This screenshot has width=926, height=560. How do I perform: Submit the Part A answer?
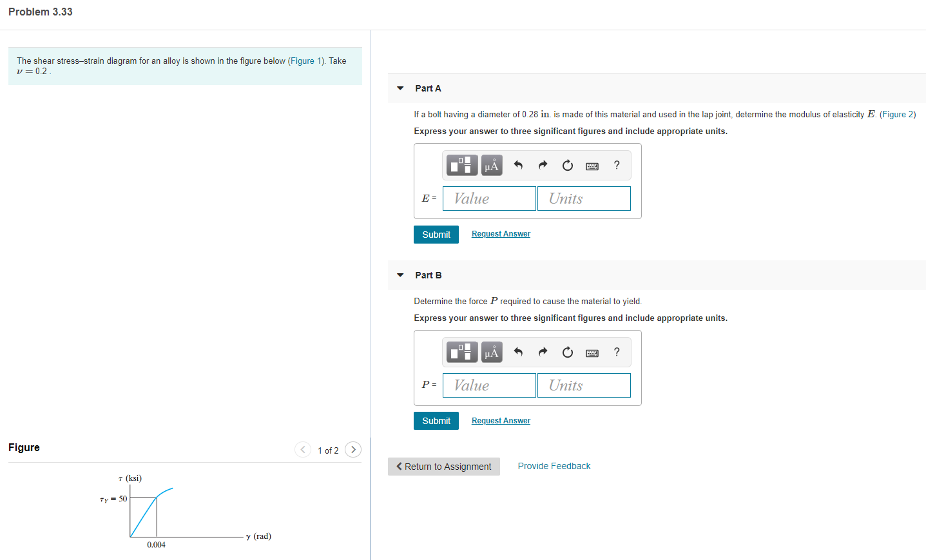pos(436,235)
